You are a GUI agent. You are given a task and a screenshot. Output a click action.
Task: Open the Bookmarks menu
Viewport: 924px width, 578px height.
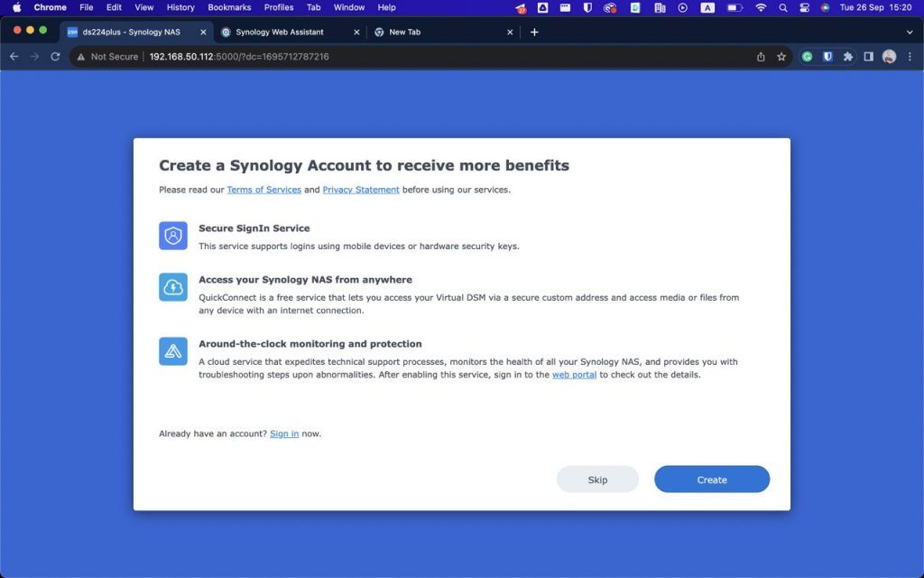pos(229,7)
